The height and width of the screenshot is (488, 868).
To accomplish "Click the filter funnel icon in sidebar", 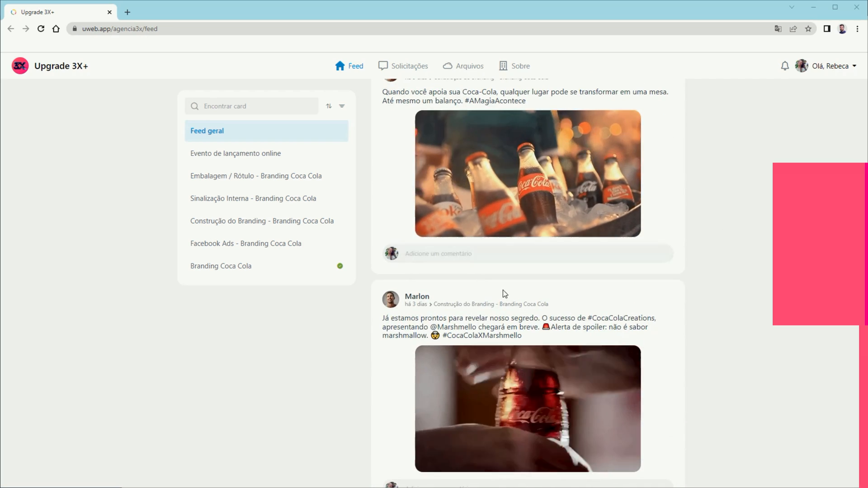I will tap(343, 106).
